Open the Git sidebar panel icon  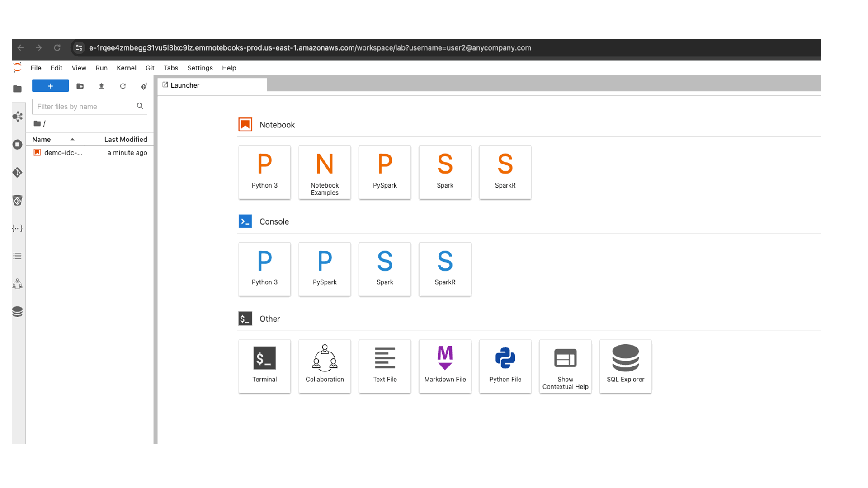(x=18, y=172)
